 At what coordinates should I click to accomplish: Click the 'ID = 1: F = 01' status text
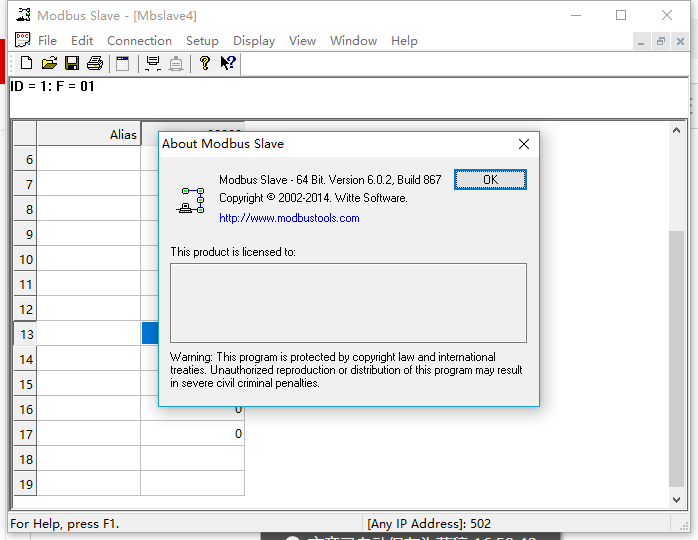tap(53, 86)
